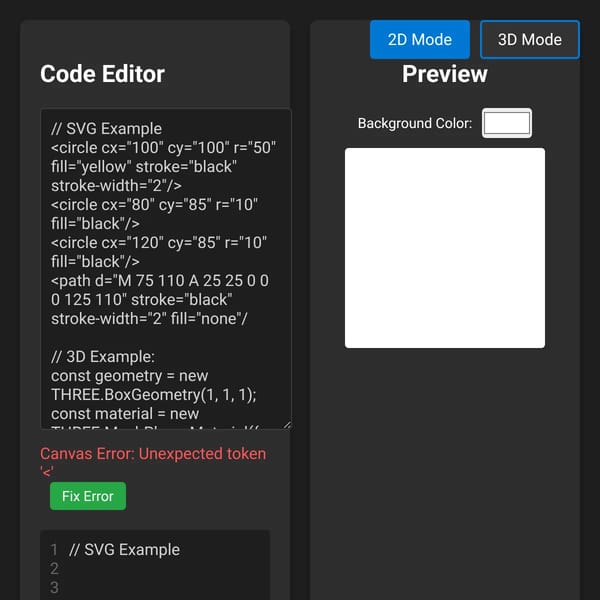Switch to 2D Mode
Viewport: 600px width, 600px height.
(x=420, y=40)
